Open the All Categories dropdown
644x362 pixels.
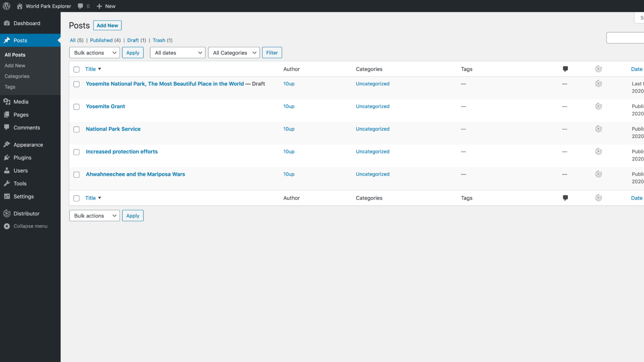click(234, 52)
